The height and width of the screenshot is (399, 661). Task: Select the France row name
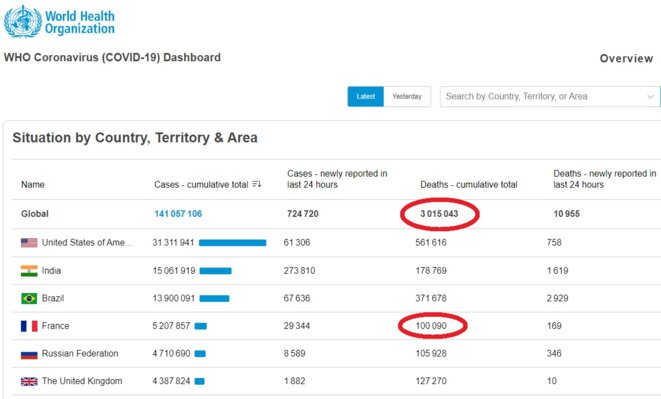tap(55, 326)
